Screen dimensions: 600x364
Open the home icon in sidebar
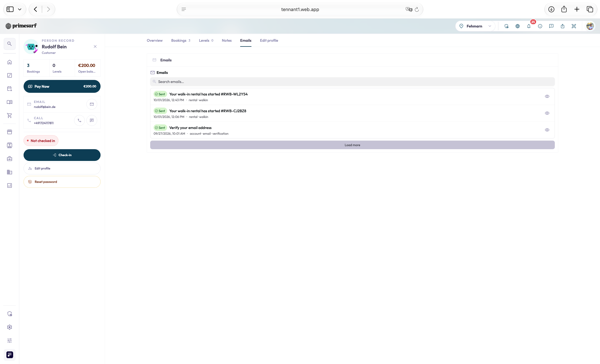tap(9, 62)
